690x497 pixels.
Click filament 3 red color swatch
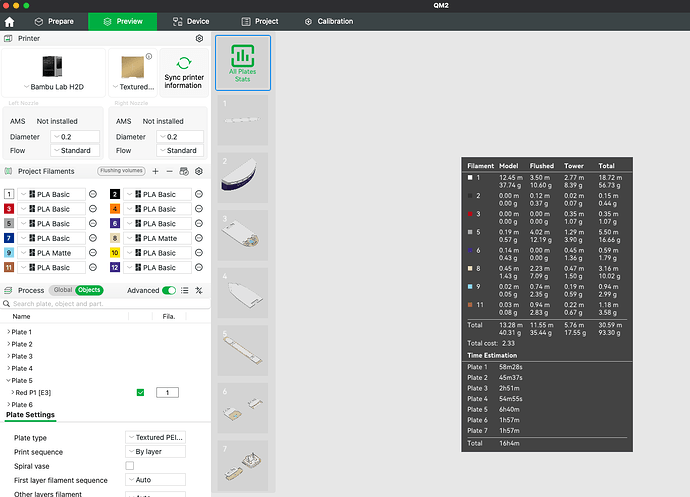pos(9,209)
